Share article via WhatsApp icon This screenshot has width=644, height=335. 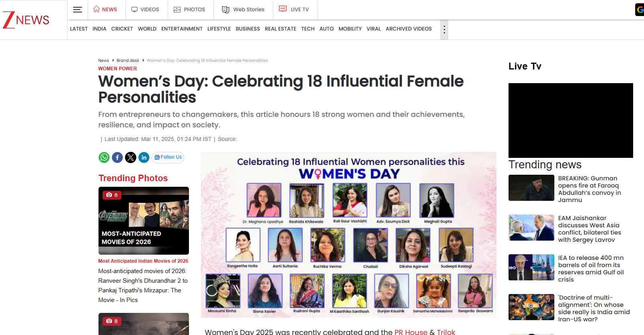tap(104, 157)
